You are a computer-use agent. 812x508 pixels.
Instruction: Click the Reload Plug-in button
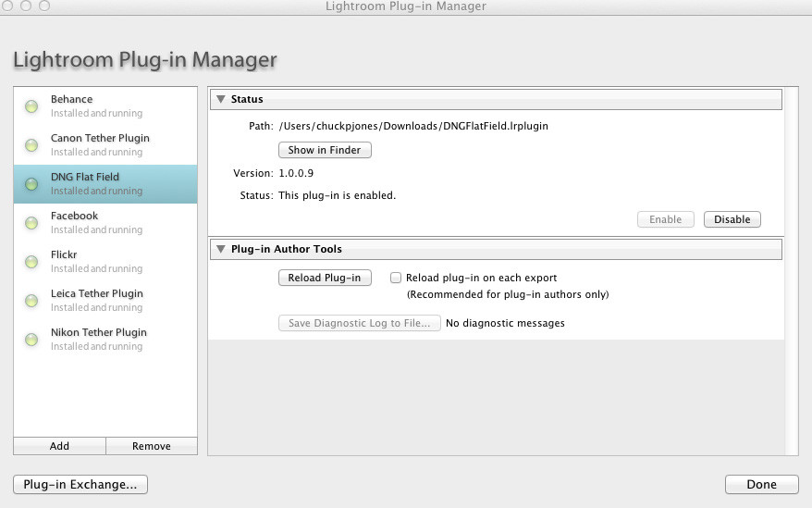point(325,278)
